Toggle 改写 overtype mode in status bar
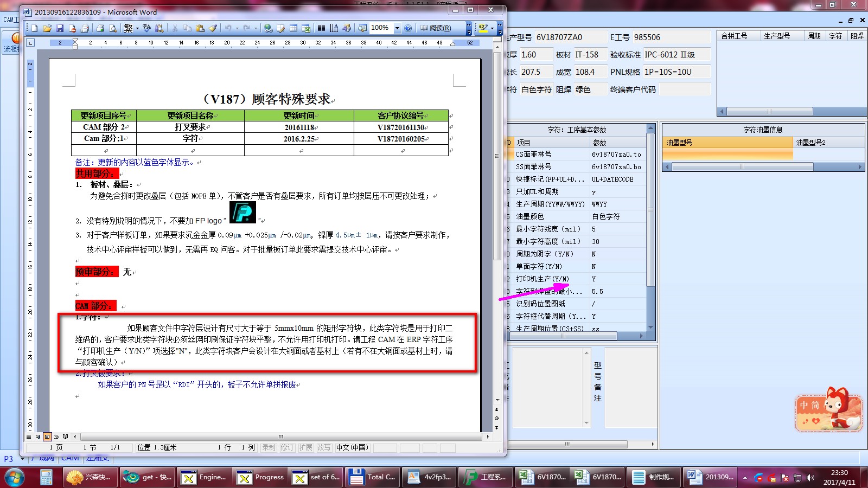The image size is (868, 488). pos(324,447)
